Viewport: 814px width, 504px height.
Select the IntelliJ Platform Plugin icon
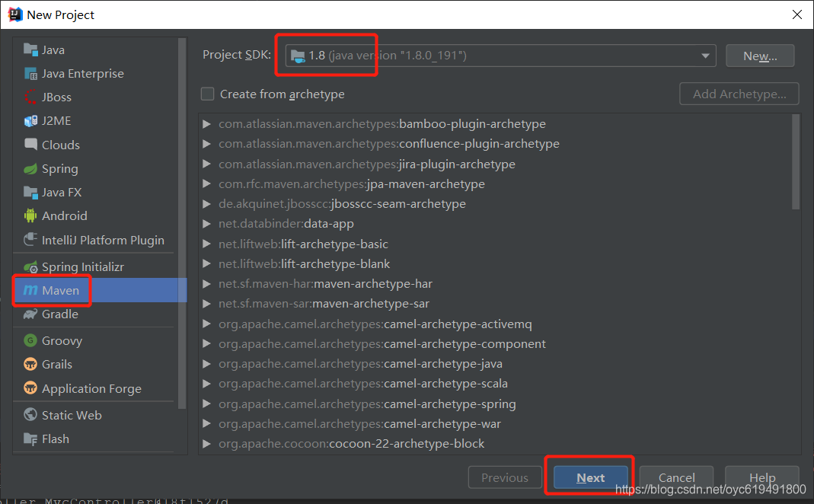point(30,240)
